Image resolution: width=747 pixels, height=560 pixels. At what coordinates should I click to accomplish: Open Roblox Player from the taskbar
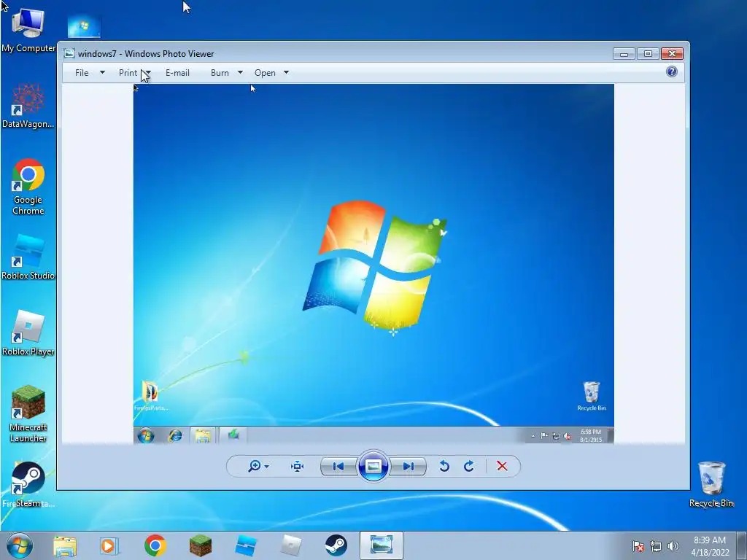291,545
